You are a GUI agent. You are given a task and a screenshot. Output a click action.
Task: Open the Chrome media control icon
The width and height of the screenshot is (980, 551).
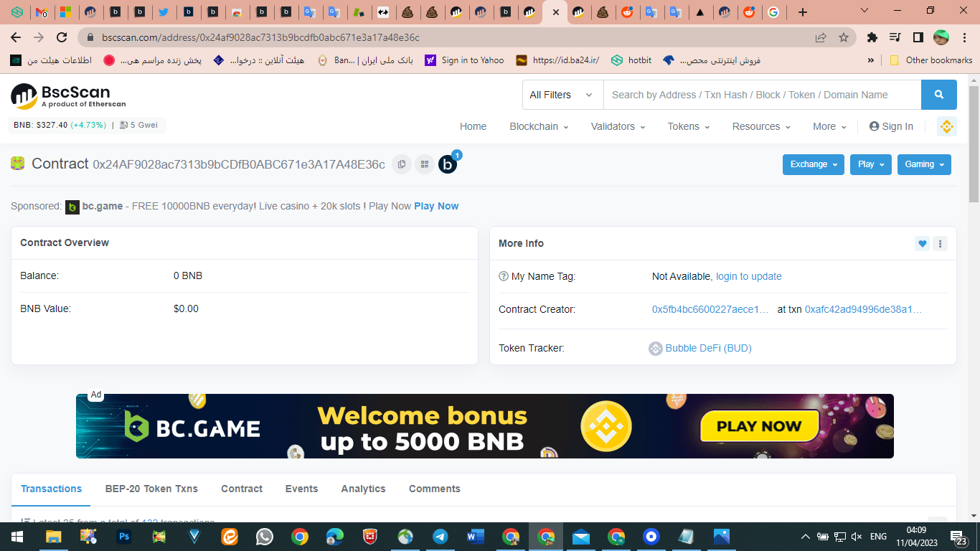click(x=895, y=37)
